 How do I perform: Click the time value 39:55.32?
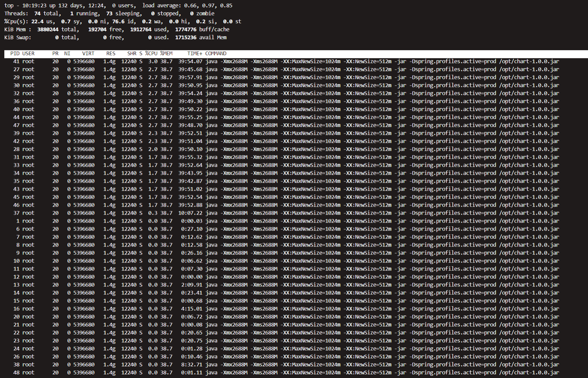190,157
